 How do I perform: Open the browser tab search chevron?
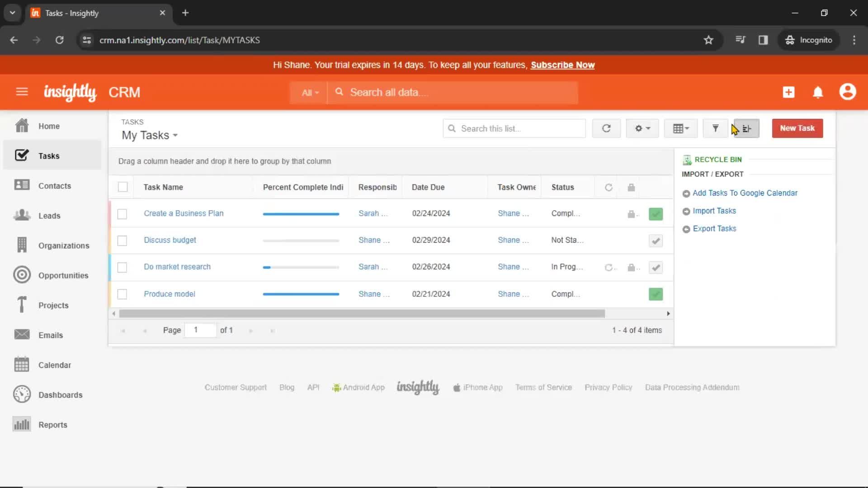click(12, 13)
